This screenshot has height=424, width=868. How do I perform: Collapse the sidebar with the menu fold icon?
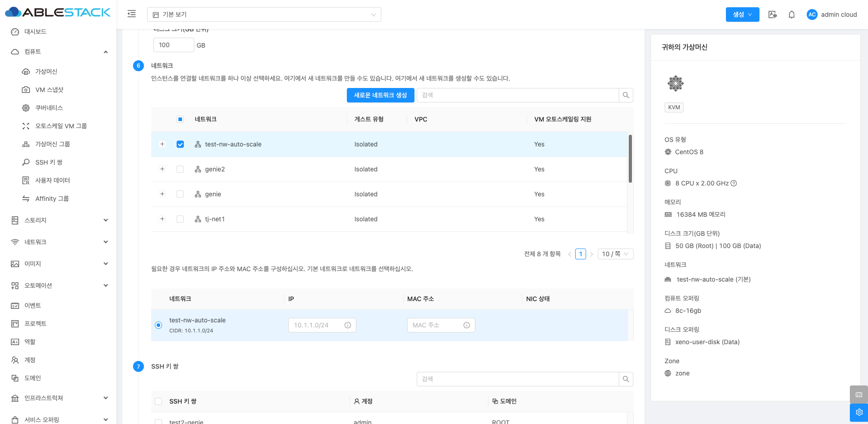(132, 14)
